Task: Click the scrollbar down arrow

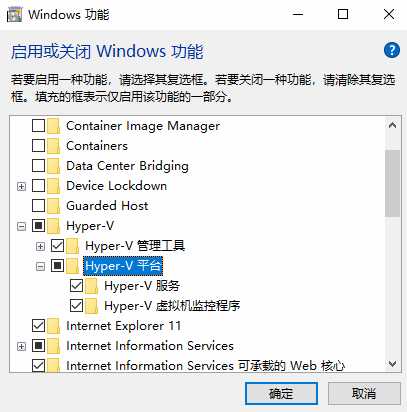Action: (x=392, y=363)
